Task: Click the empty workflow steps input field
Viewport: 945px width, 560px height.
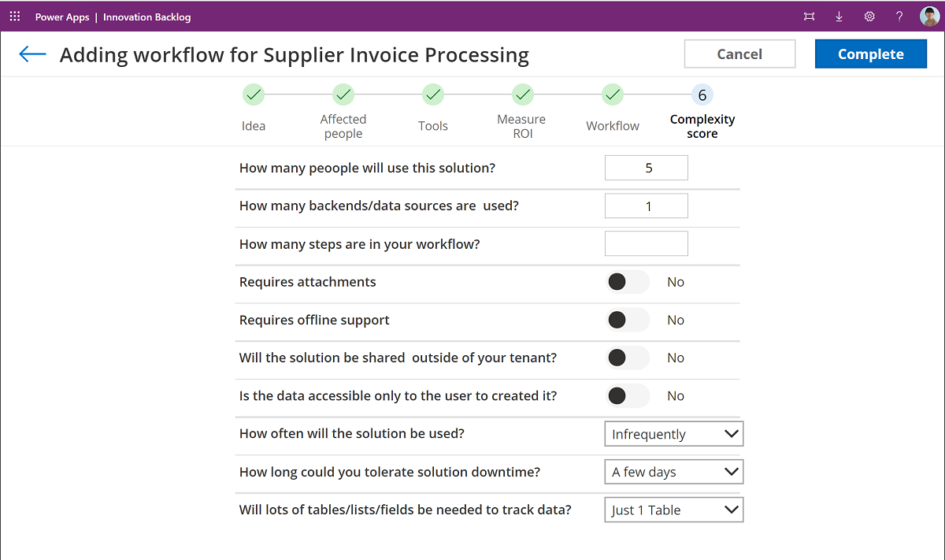Action: click(x=647, y=243)
